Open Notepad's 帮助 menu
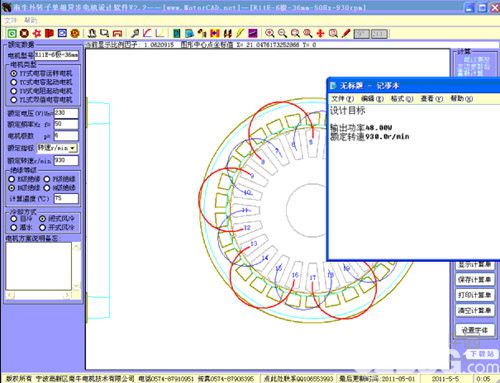 tap(462, 99)
